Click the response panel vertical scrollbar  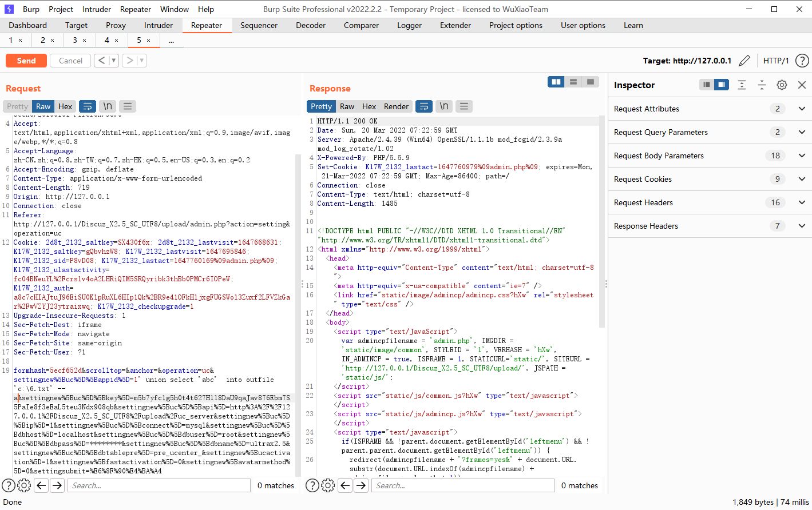point(601,223)
